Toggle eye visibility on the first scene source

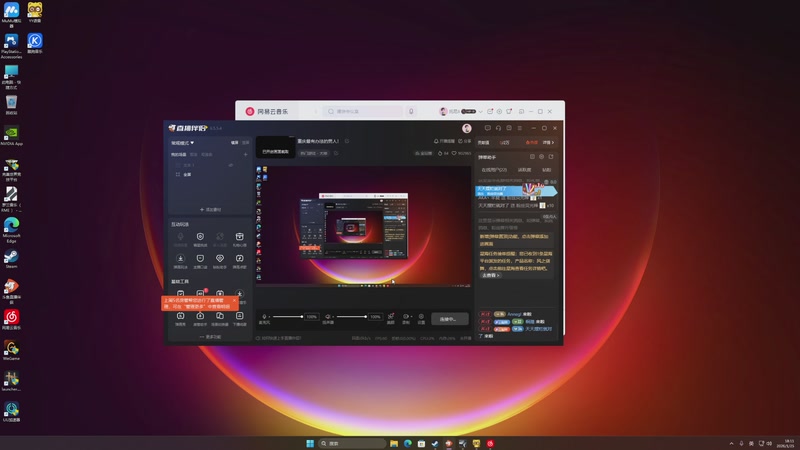pyautogui.click(x=231, y=165)
